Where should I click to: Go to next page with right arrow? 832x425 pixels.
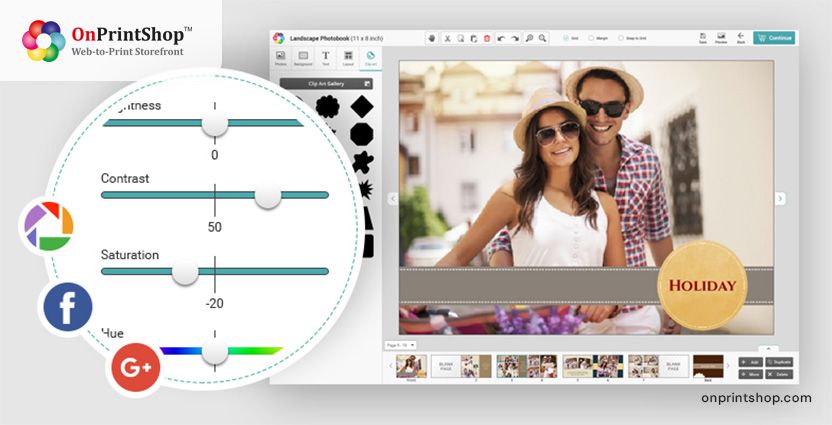coord(780,198)
